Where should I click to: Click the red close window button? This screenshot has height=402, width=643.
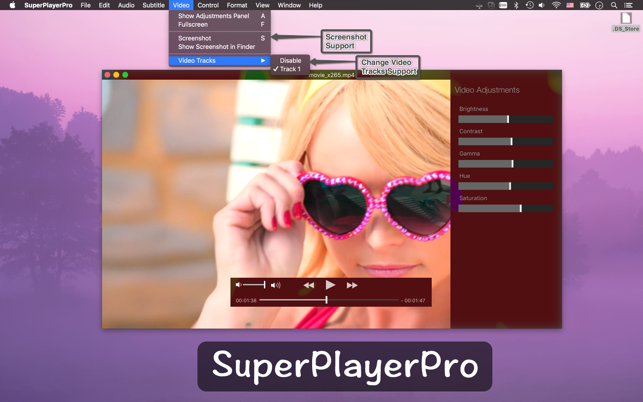(x=107, y=75)
